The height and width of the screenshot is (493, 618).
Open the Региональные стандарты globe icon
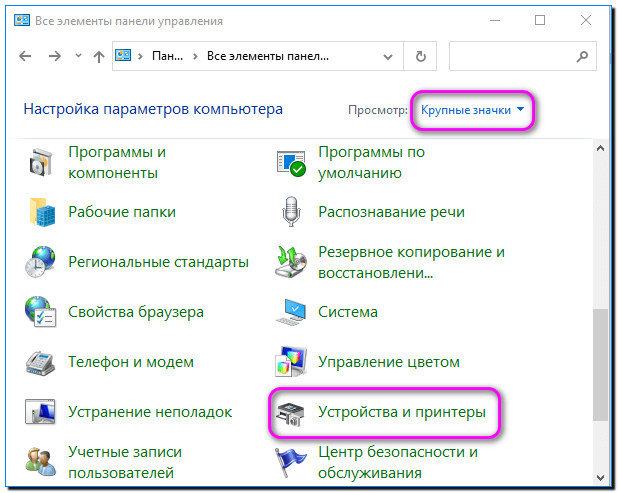point(40,262)
